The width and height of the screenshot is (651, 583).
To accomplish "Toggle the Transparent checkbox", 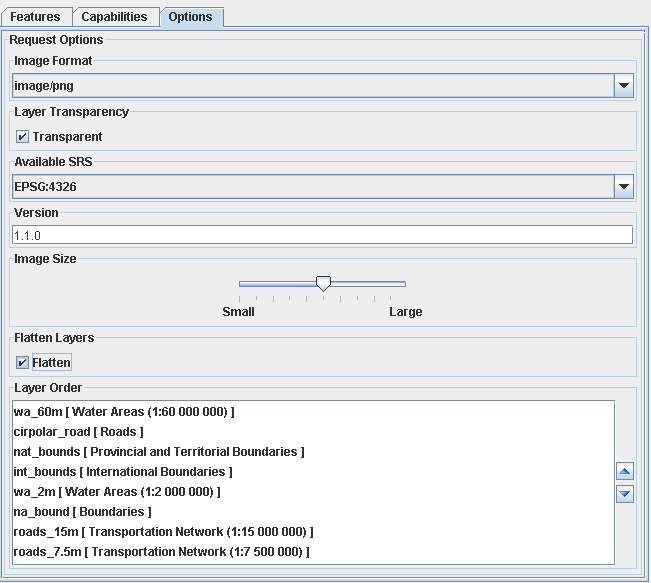I will point(22,137).
